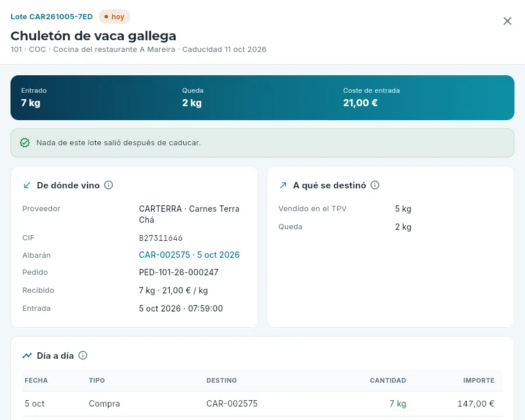Click the Entrado 7 kg summary value
This screenshot has height=420, width=525.
coord(31,103)
